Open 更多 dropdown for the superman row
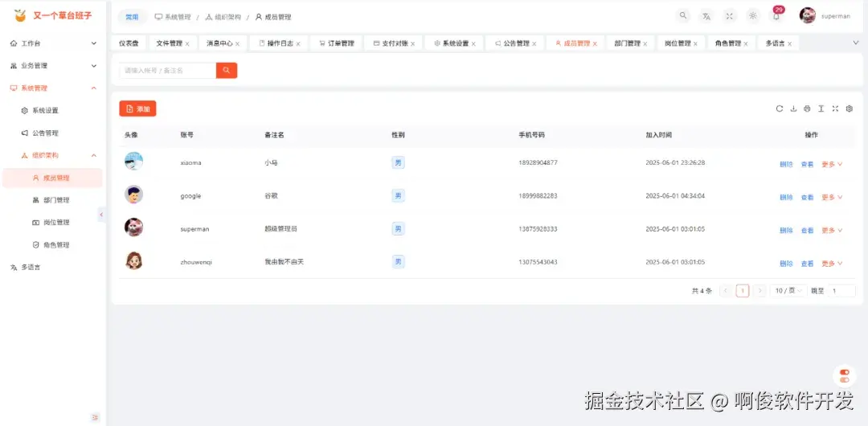The height and width of the screenshot is (426, 868). (832, 231)
